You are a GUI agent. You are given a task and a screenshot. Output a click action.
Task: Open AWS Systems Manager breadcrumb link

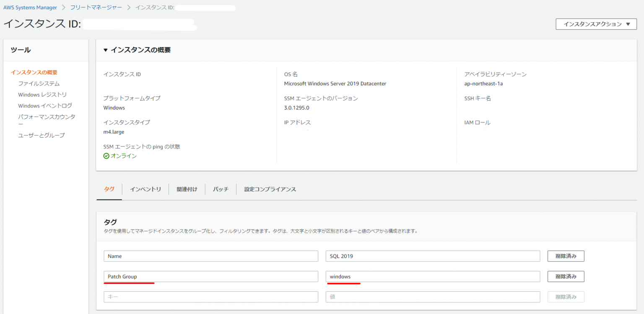pos(30,8)
